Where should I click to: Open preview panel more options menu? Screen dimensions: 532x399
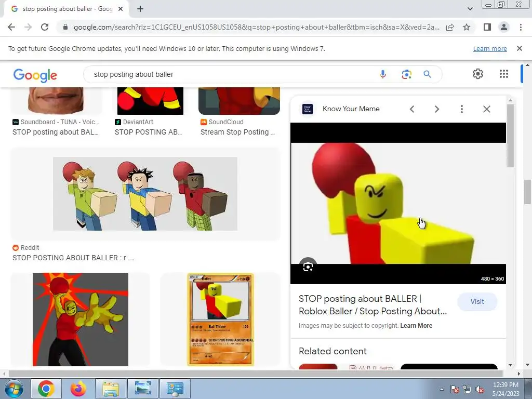pos(461,109)
